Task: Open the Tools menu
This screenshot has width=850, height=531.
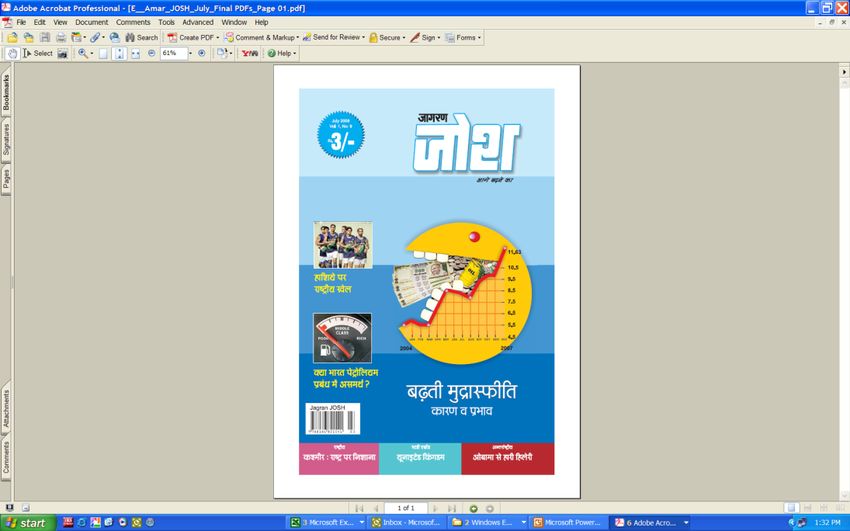Action: click(166, 22)
